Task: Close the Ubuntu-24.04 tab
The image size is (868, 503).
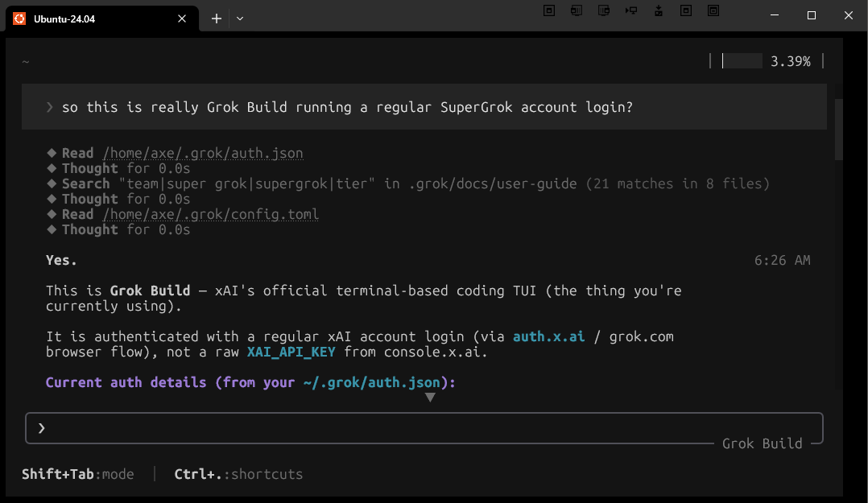Action: [182, 19]
